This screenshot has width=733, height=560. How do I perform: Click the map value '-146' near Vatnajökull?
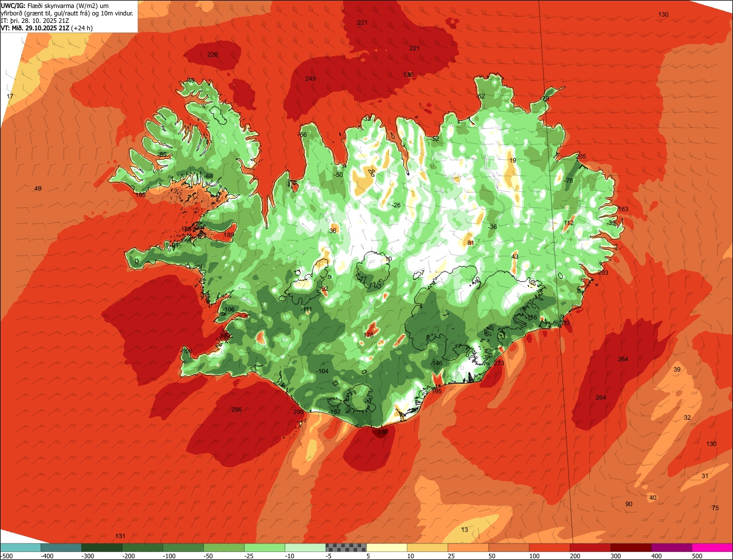pyautogui.click(x=436, y=363)
